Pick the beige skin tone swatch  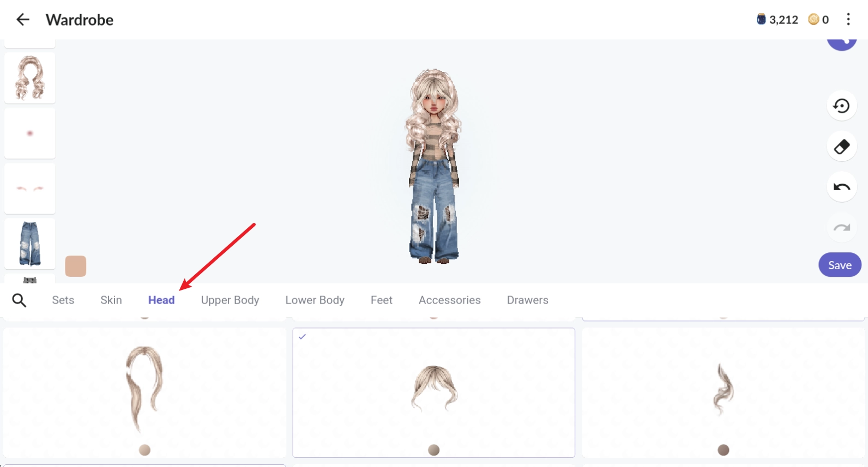click(x=76, y=266)
